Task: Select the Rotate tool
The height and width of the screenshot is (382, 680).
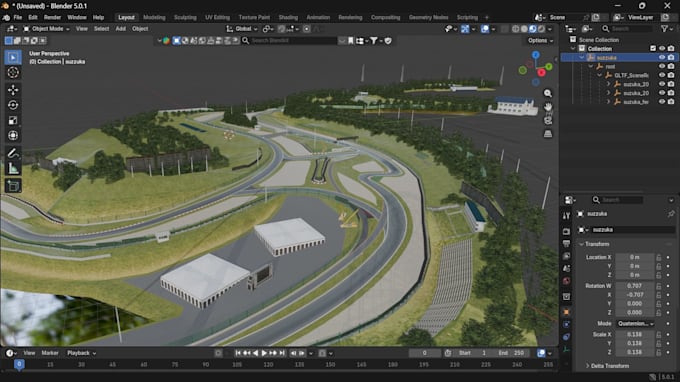Action: (x=13, y=105)
